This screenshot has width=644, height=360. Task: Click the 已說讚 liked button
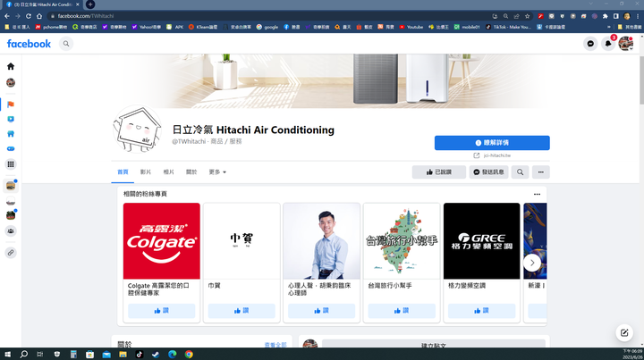point(438,172)
